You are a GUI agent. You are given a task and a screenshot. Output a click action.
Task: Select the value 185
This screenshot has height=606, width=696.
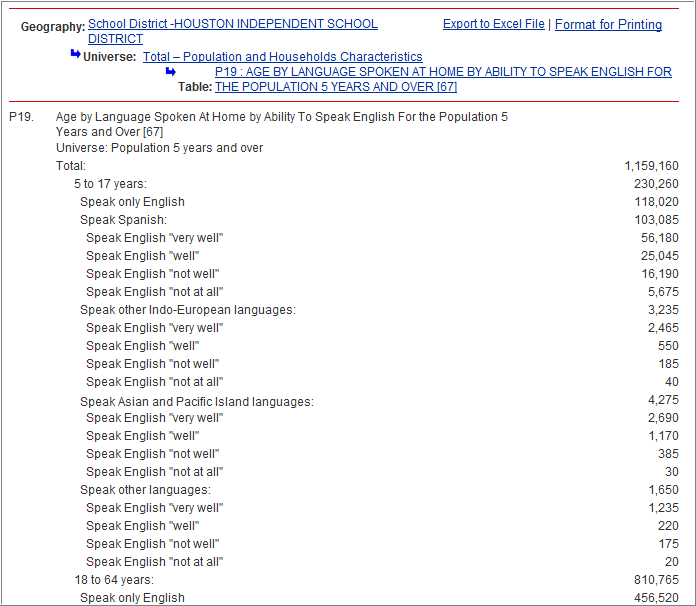(668, 364)
